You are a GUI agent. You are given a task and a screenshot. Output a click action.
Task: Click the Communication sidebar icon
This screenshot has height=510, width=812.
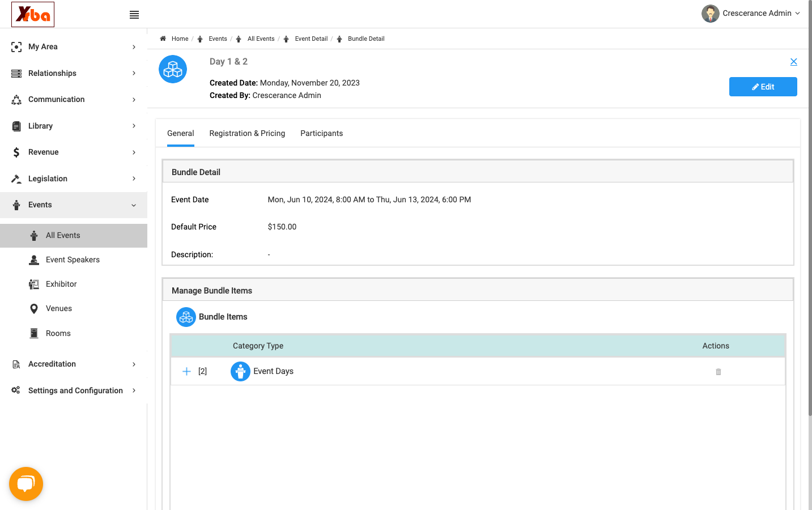pyautogui.click(x=16, y=100)
